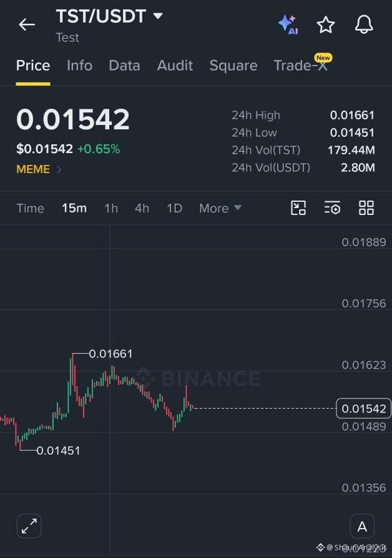This screenshot has width=392, height=558.
Task: Select the Price tab
Action: tap(33, 66)
